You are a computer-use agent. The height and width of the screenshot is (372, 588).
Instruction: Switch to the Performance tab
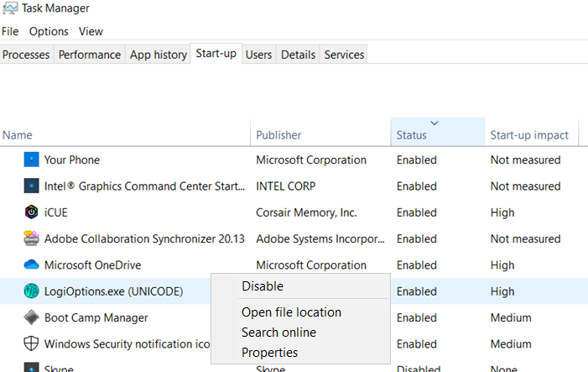(x=90, y=55)
